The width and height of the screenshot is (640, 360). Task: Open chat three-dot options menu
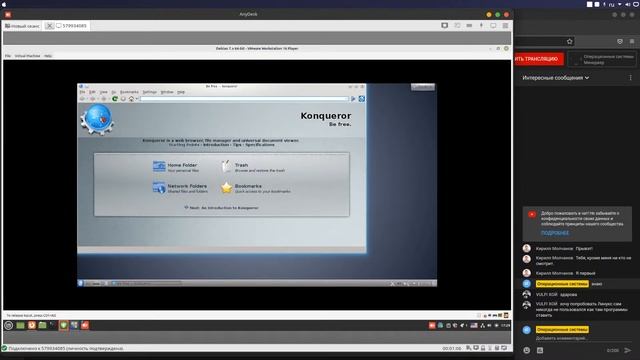click(630, 78)
